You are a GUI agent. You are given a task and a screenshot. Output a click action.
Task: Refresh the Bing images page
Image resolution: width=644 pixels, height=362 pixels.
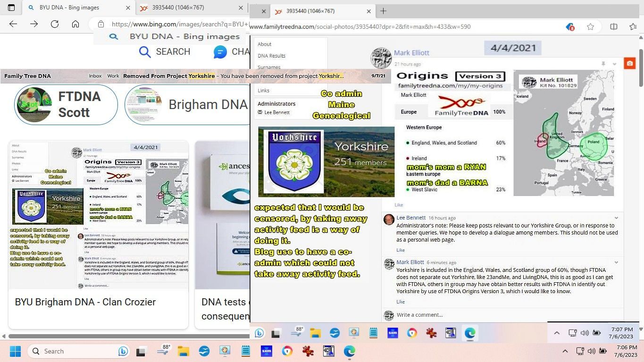(55, 24)
